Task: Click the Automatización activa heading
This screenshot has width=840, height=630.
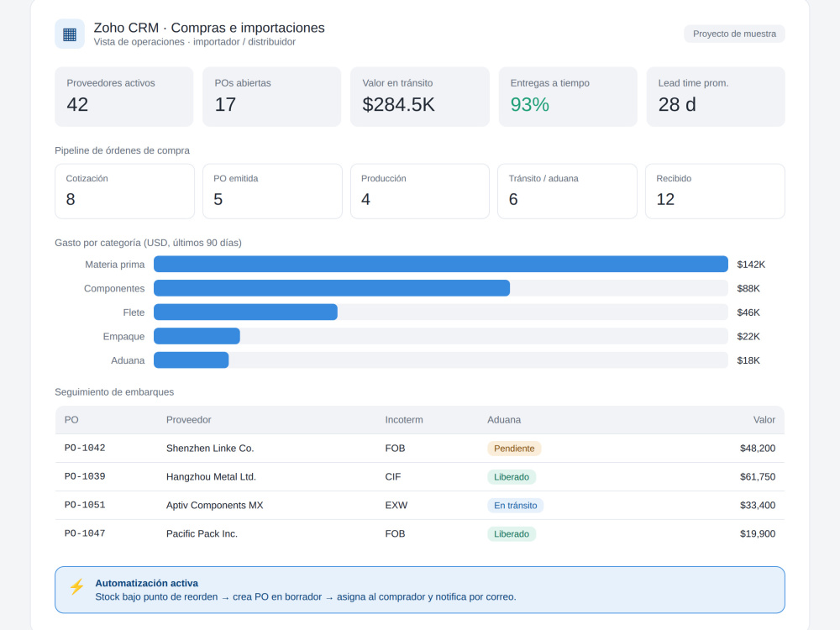Action: [147, 583]
